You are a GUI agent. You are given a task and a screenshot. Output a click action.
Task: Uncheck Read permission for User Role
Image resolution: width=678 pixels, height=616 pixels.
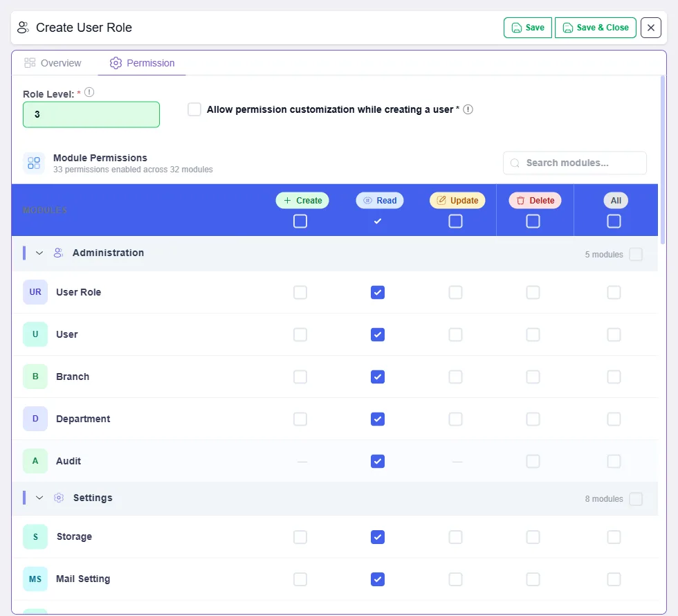[x=378, y=292]
